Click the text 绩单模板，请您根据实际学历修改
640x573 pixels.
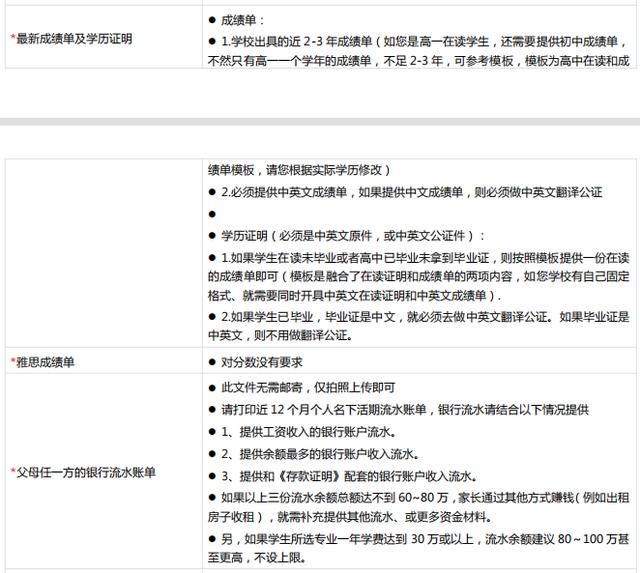(299, 169)
